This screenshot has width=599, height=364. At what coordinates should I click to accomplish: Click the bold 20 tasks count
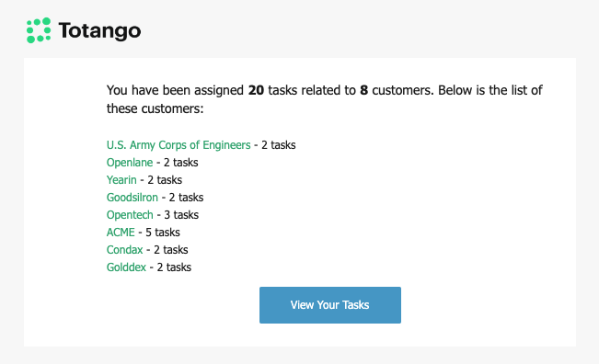tap(256, 90)
